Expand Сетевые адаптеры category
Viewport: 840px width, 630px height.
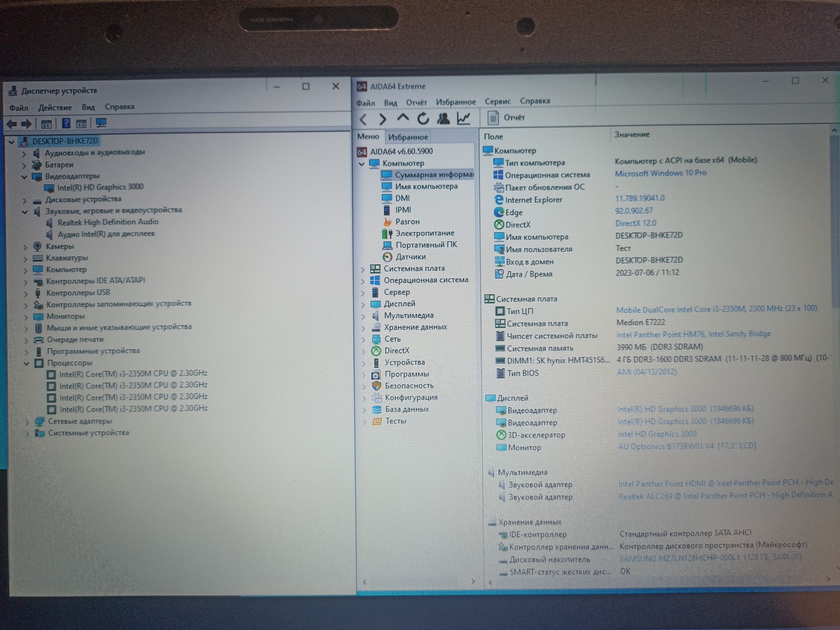click(27, 422)
